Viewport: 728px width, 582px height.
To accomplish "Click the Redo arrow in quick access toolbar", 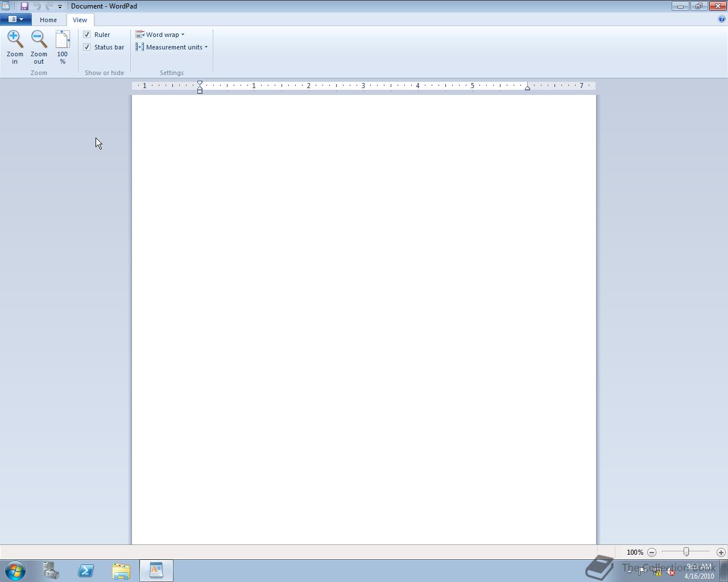I will pos(49,6).
